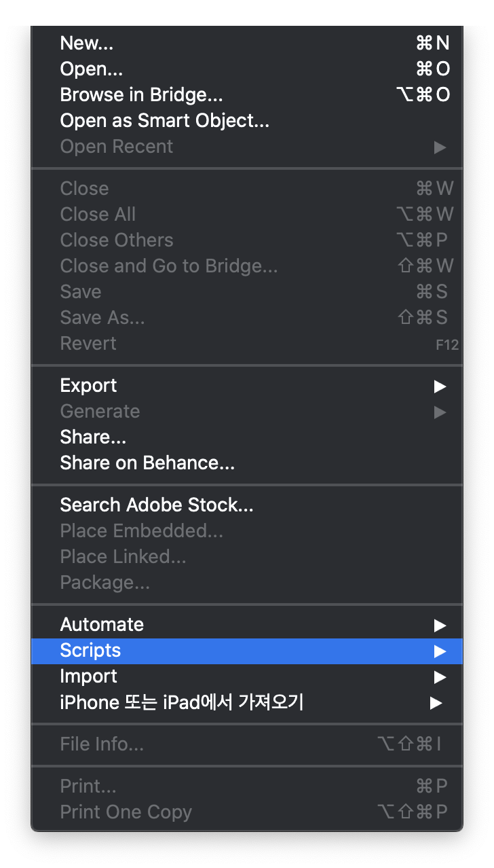This screenshot has width=494, height=868.
Task: Click Share on Behance...
Action: point(147,463)
